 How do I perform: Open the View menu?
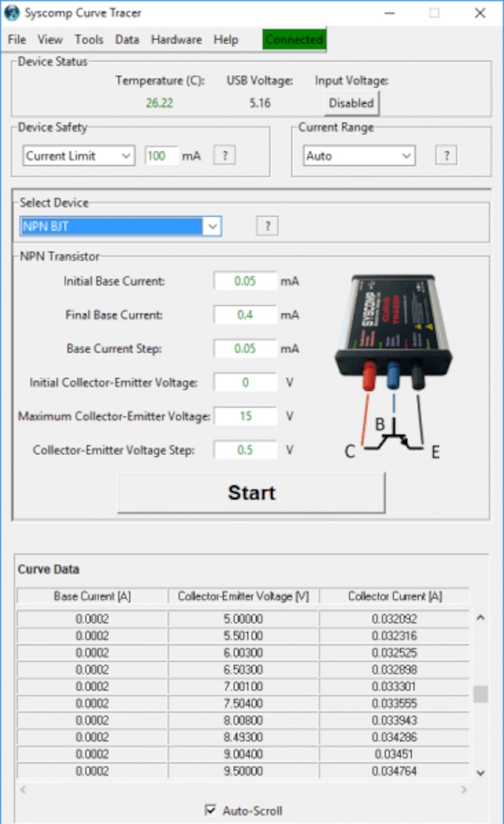(x=50, y=39)
